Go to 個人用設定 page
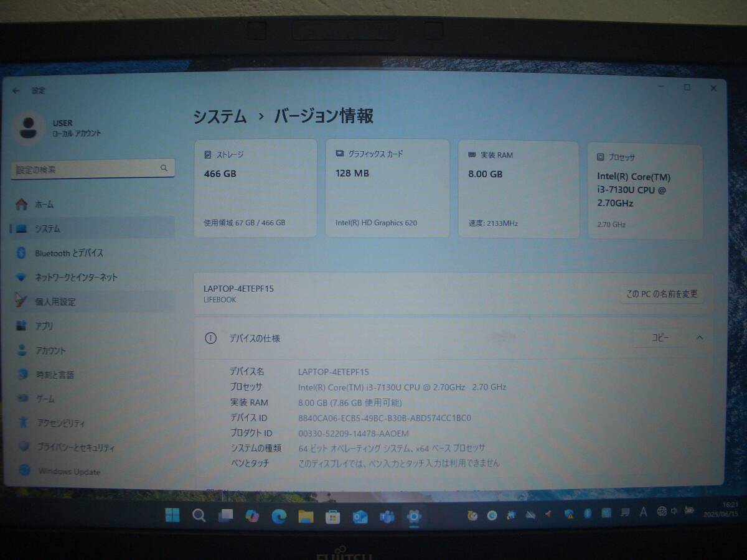The height and width of the screenshot is (560, 747). pyautogui.click(x=92, y=302)
